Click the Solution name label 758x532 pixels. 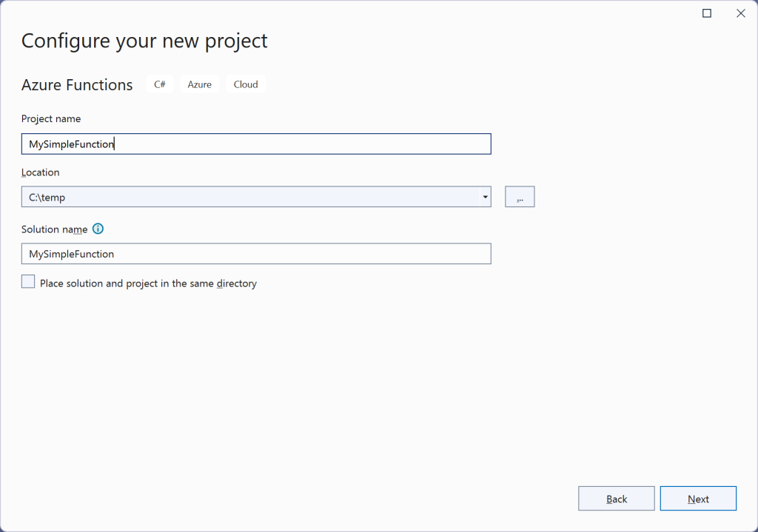(56, 229)
